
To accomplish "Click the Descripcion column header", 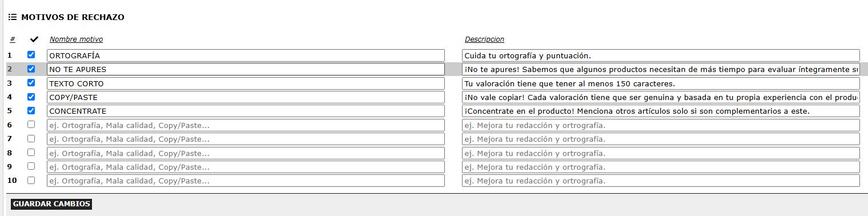I will click(x=484, y=39).
